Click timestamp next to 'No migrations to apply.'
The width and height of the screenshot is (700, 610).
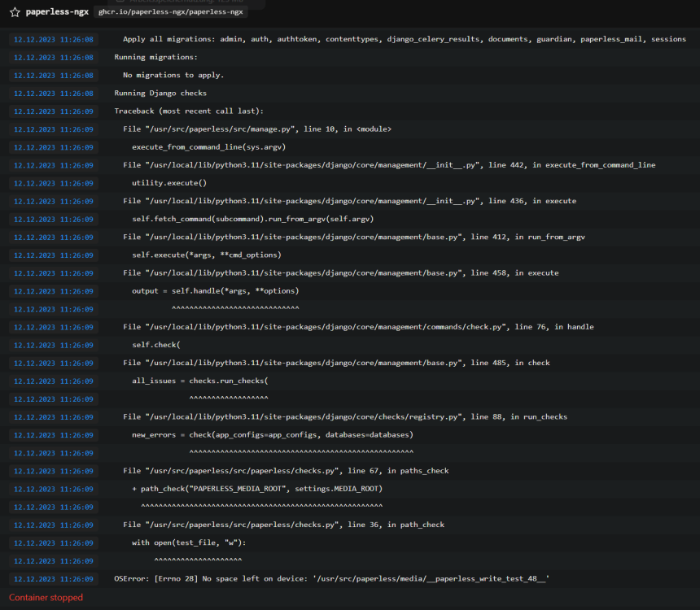(54, 76)
